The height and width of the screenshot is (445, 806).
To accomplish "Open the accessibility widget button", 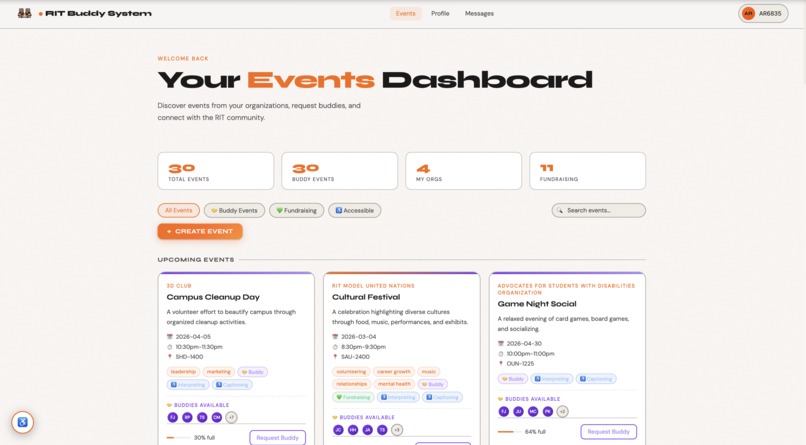I will tap(23, 422).
